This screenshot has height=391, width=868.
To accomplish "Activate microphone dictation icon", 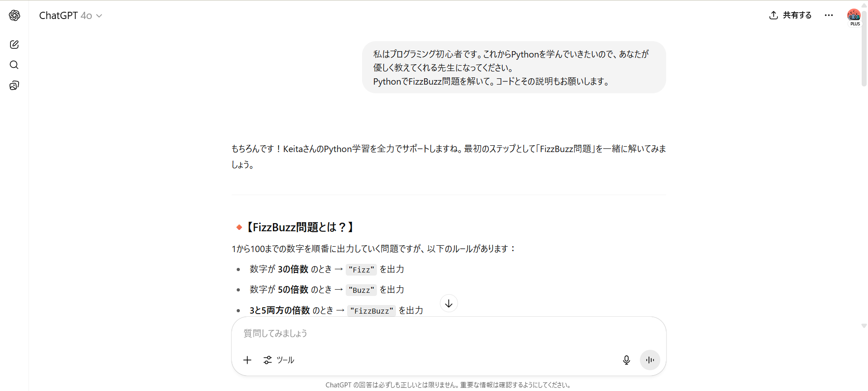I will coord(626,360).
